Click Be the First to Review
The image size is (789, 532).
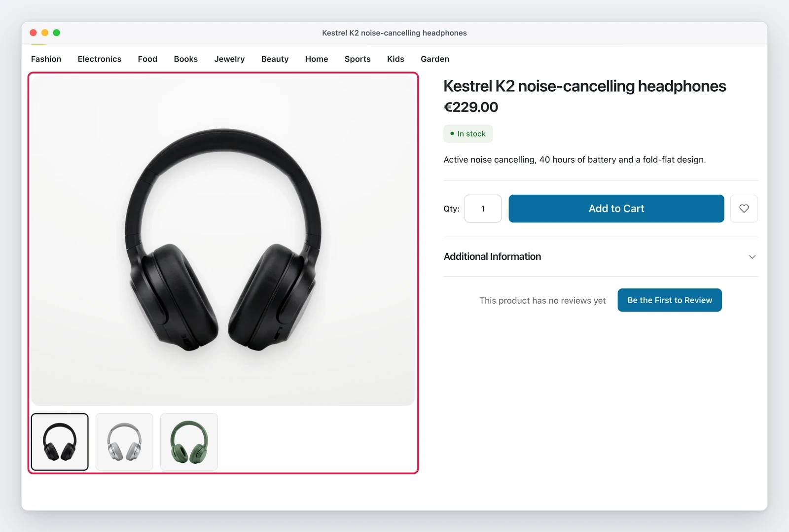coord(670,300)
